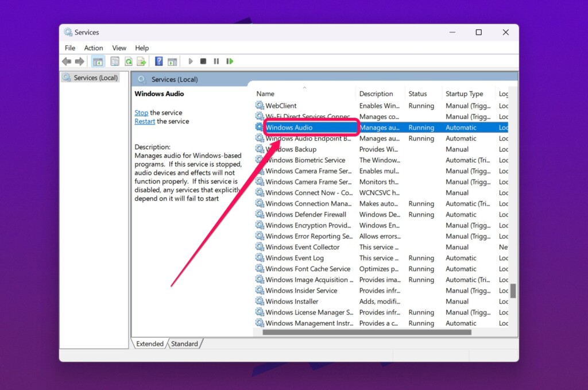The image size is (588, 390).
Task: Click the Restart the service link
Action: pos(145,121)
